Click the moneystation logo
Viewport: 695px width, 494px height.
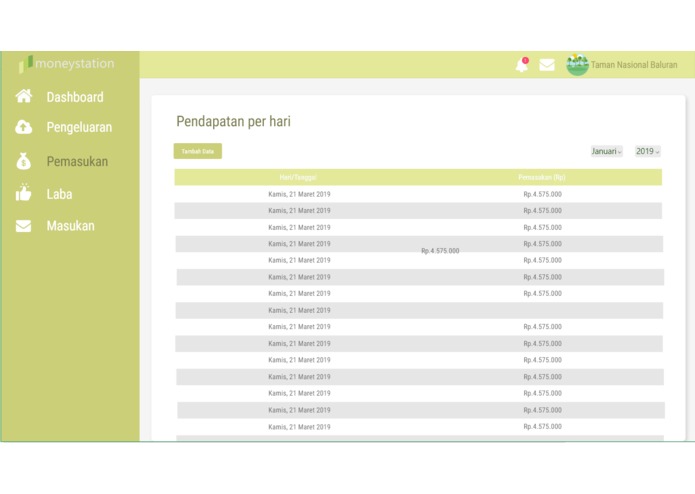click(x=66, y=64)
